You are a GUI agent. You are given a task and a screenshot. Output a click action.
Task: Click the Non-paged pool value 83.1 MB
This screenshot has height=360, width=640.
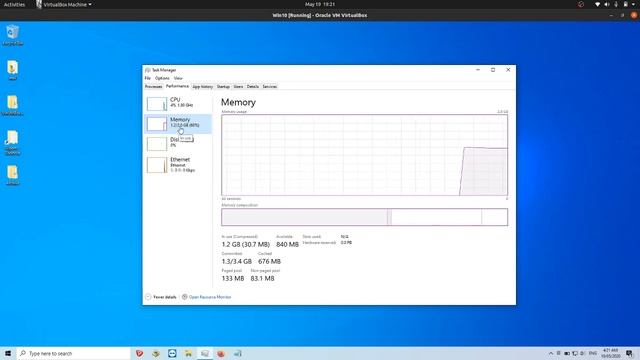coord(262,279)
